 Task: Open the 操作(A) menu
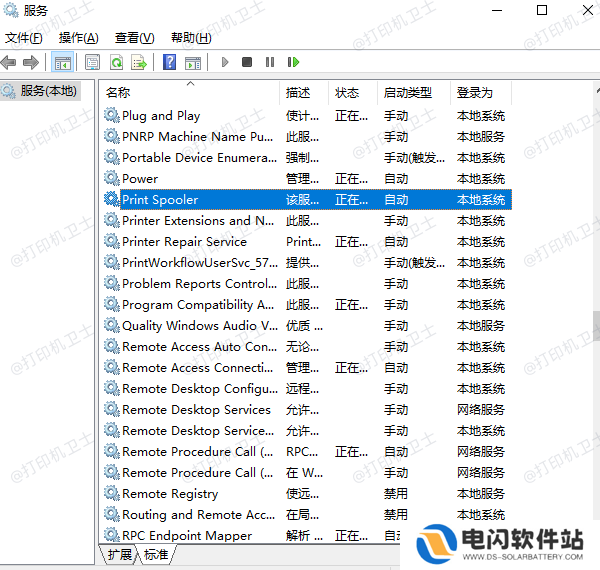(x=78, y=38)
